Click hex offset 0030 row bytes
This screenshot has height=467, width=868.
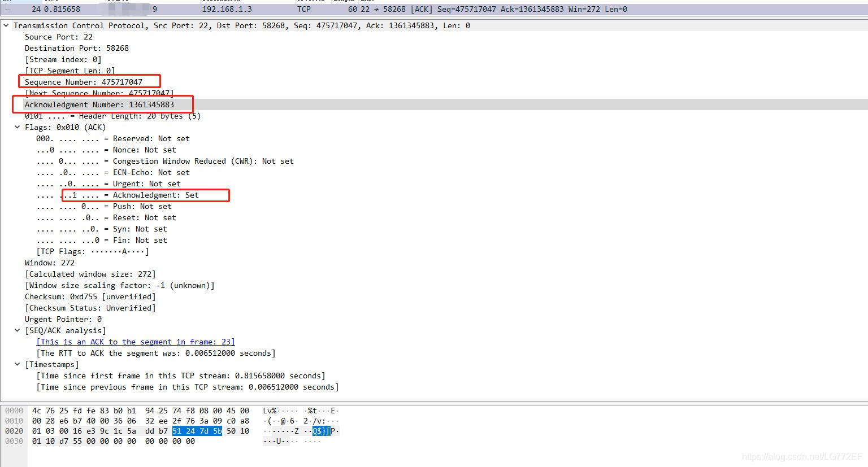click(114, 441)
